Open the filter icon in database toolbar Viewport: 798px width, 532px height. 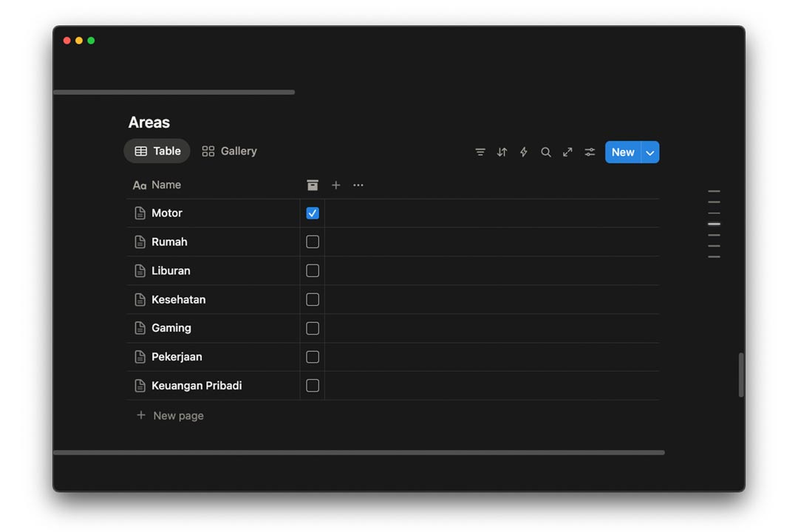coord(480,152)
